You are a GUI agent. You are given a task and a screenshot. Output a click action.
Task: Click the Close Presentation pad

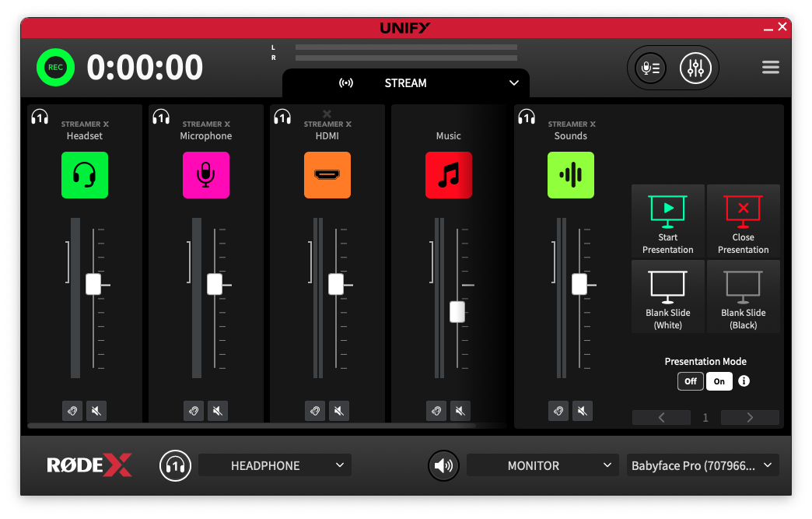743,221
